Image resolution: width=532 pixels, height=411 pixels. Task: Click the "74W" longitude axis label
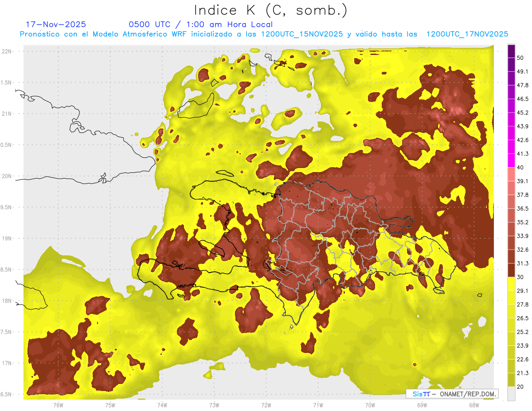click(x=162, y=405)
